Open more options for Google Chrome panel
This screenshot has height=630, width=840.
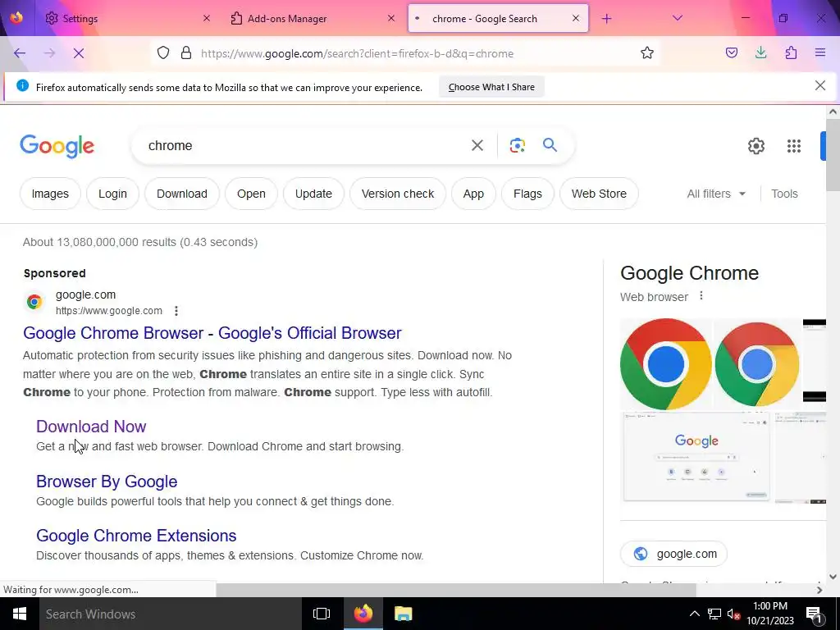[701, 296]
